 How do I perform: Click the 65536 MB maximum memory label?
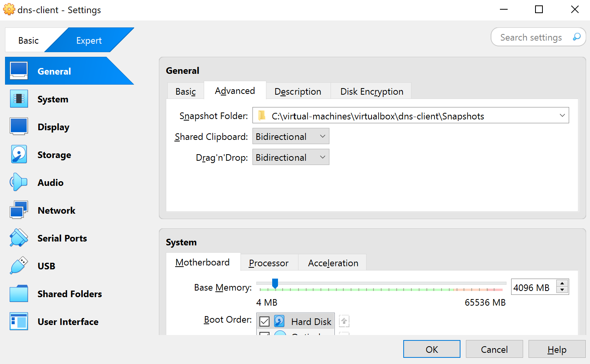(485, 302)
